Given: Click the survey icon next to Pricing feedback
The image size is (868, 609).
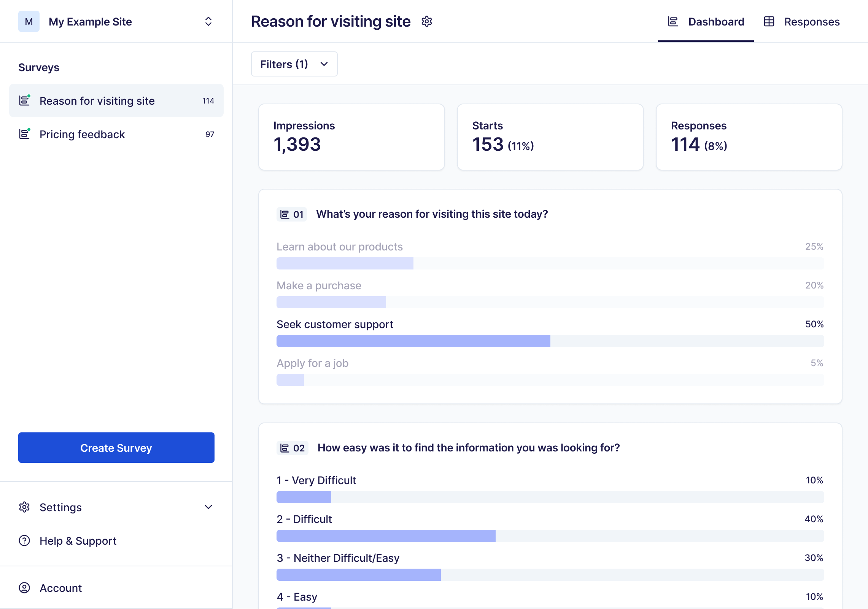Looking at the screenshot, I should point(24,134).
